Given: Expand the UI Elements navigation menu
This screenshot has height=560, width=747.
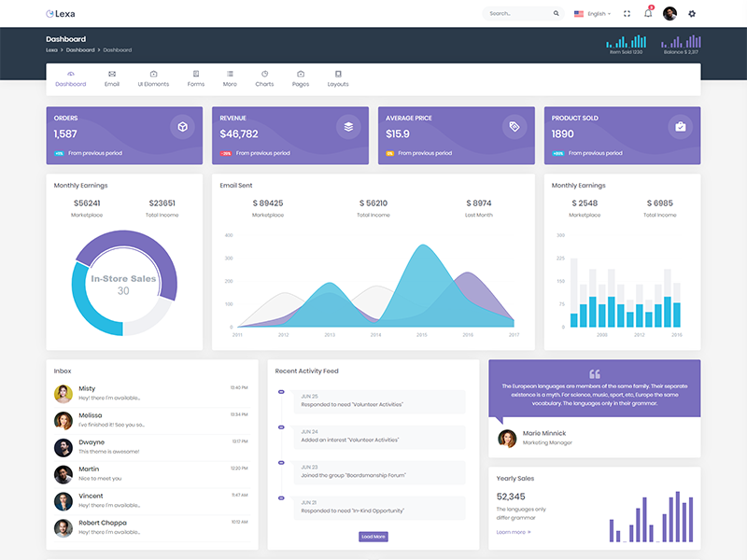Looking at the screenshot, I should (x=153, y=78).
